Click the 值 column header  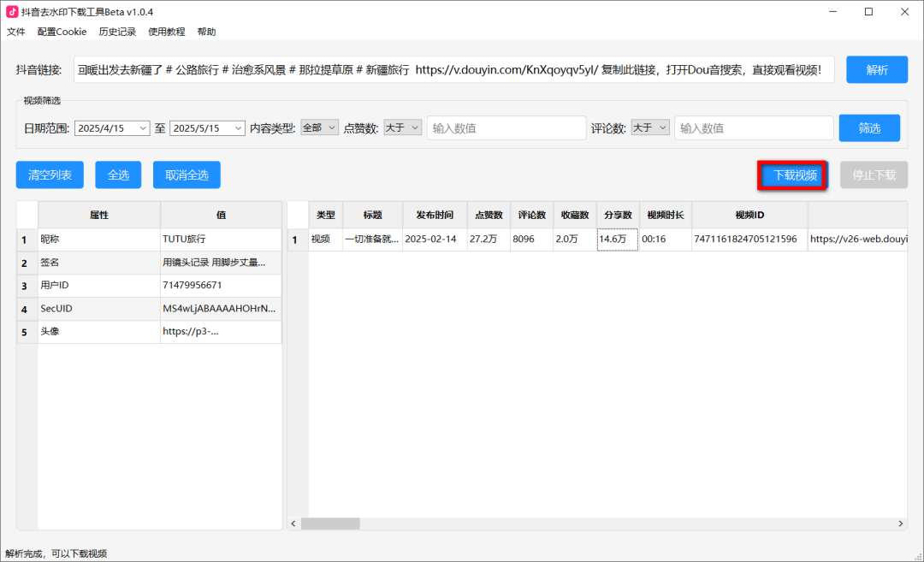click(x=221, y=215)
